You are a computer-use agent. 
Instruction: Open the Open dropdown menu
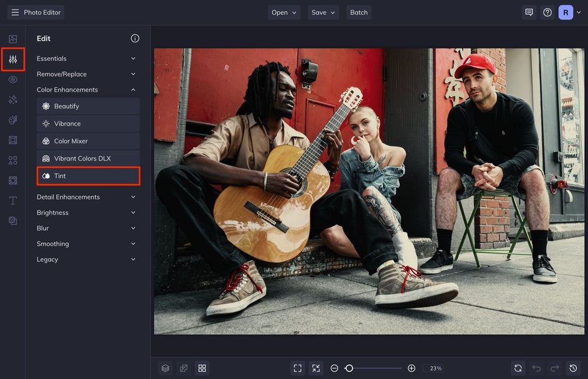[x=284, y=12]
